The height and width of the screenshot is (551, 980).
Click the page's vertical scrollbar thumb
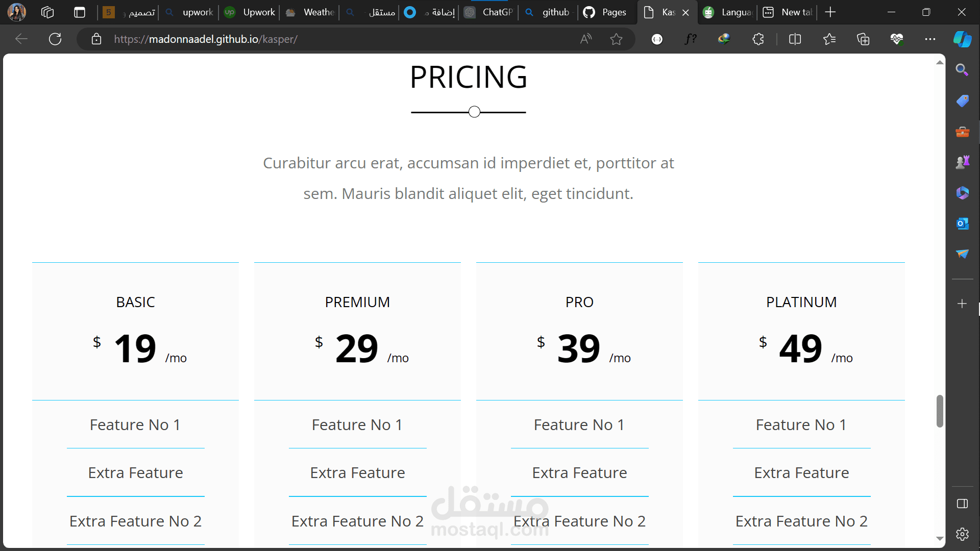click(x=940, y=411)
